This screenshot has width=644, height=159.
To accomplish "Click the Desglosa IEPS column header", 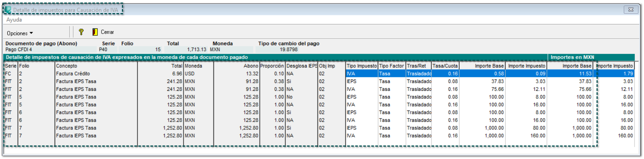I will click(302, 66).
